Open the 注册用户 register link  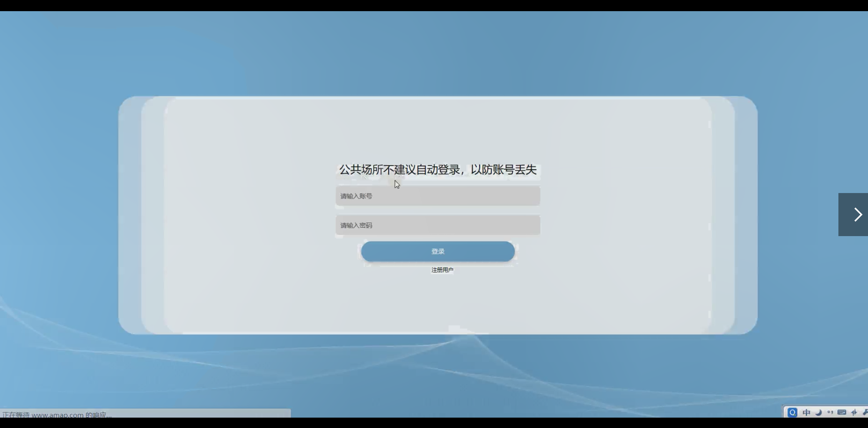tap(442, 270)
